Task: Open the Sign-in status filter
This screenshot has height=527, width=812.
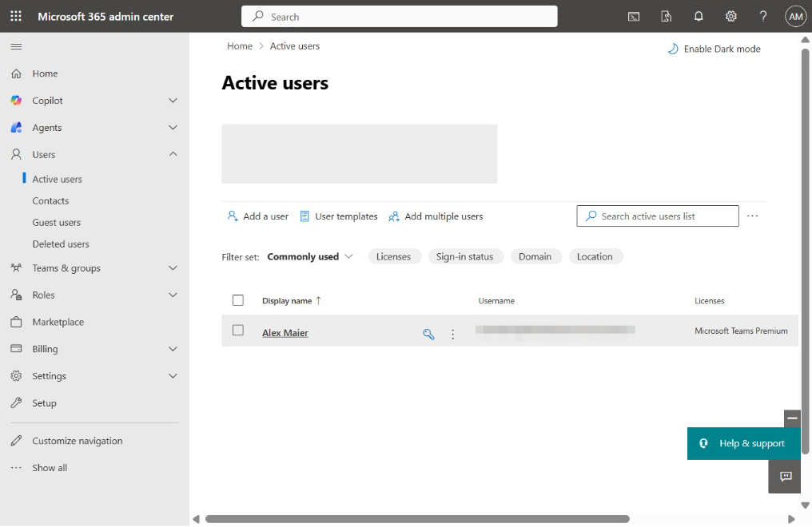Action: coord(465,256)
